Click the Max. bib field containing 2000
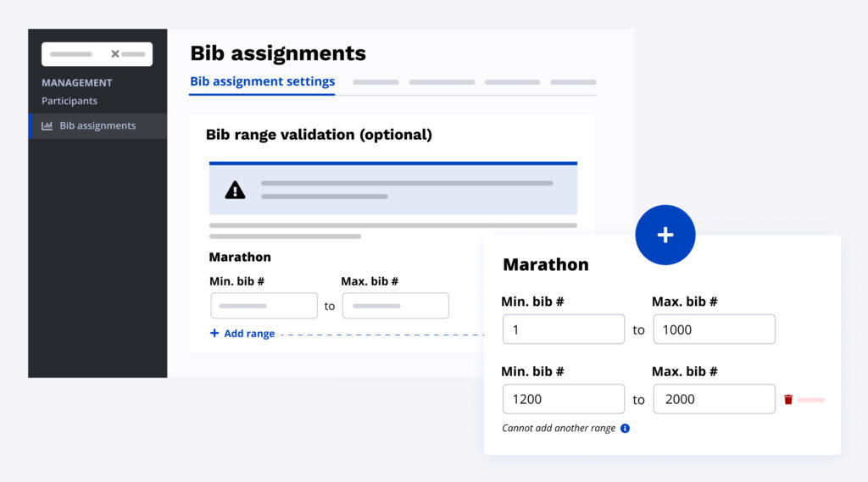The height and width of the screenshot is (482, 868). click(714, 399)
